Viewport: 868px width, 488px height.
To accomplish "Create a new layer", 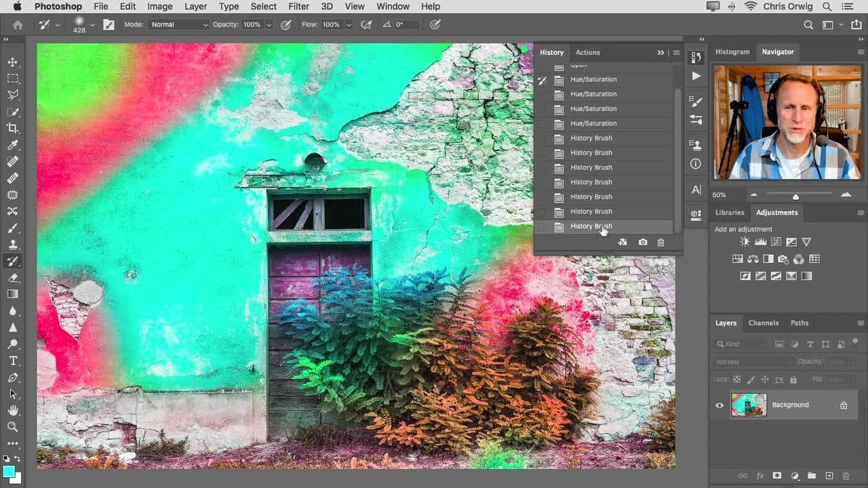I will pos(829,476).
